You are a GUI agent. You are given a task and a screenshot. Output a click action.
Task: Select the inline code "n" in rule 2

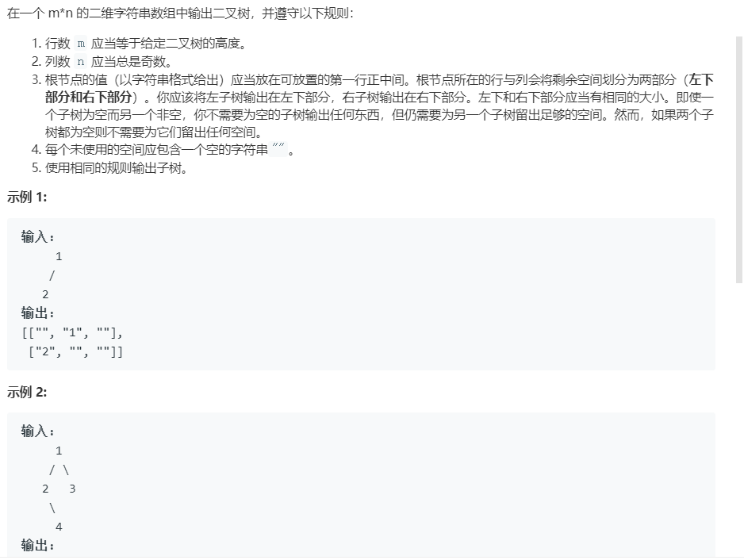point(81,62)
